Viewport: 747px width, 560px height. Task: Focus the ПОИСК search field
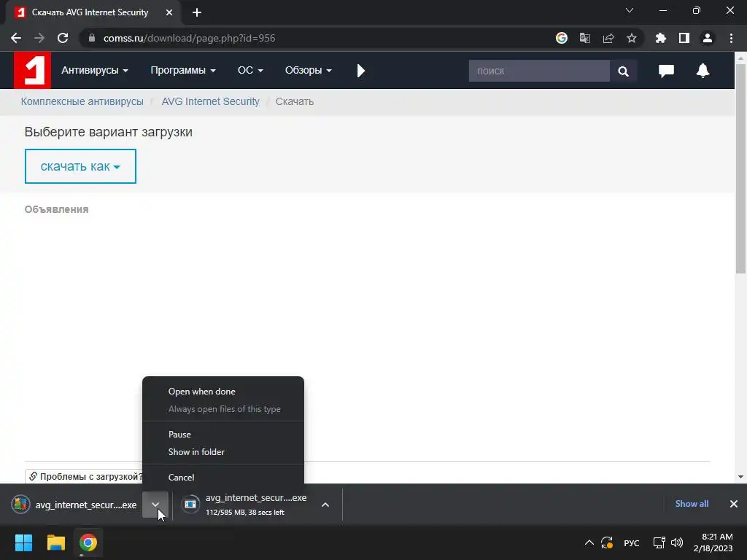pos(539,71)
